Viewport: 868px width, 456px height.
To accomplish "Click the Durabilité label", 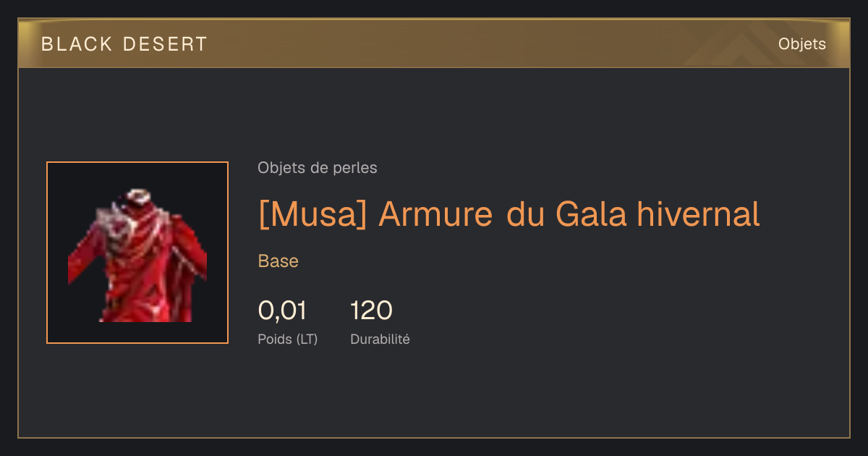I will (x=380, y=339).
